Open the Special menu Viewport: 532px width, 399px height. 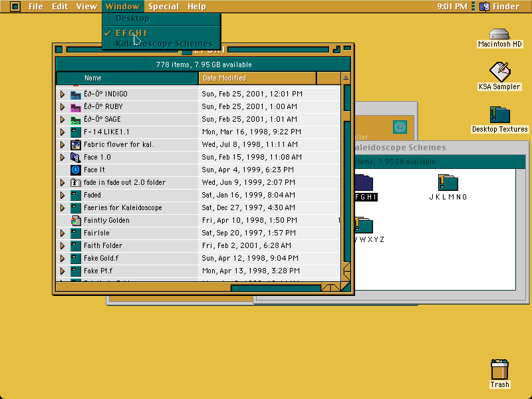164,7
